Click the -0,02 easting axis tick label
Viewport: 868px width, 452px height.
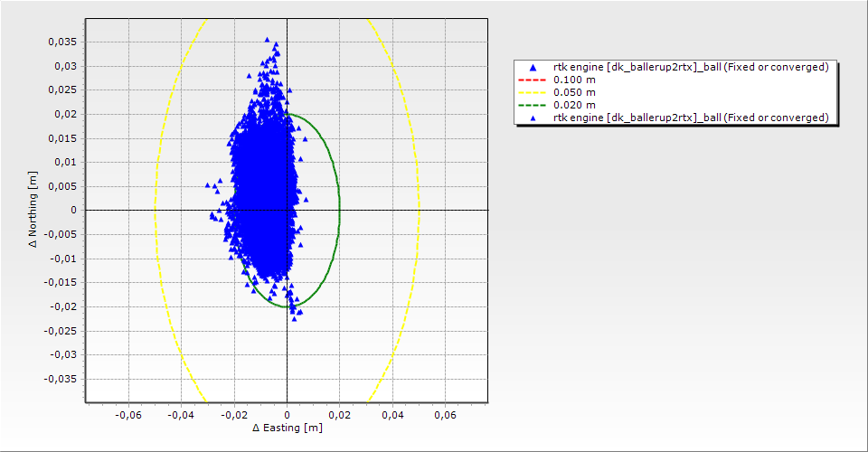[233, 415]
